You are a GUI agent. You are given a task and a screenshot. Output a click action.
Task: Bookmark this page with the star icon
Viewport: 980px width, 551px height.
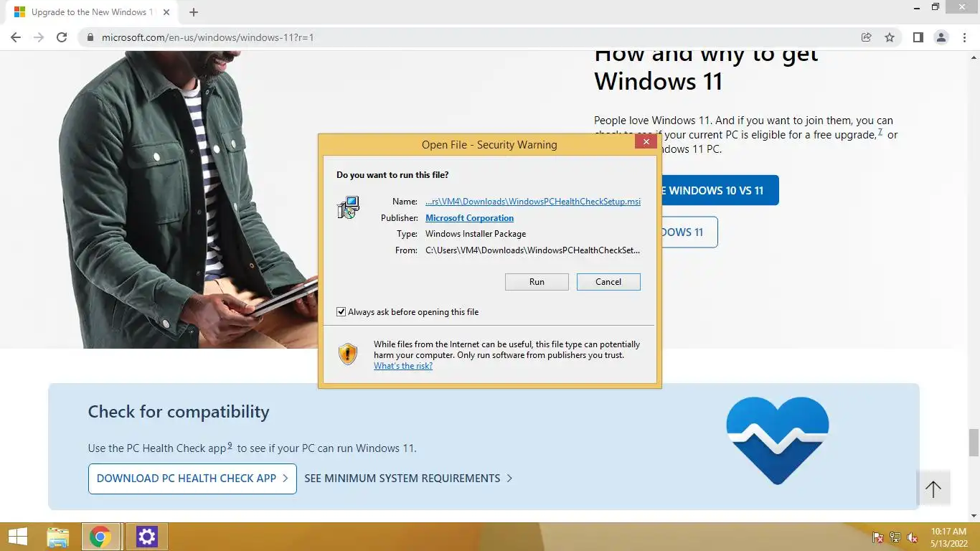point(890,37)
